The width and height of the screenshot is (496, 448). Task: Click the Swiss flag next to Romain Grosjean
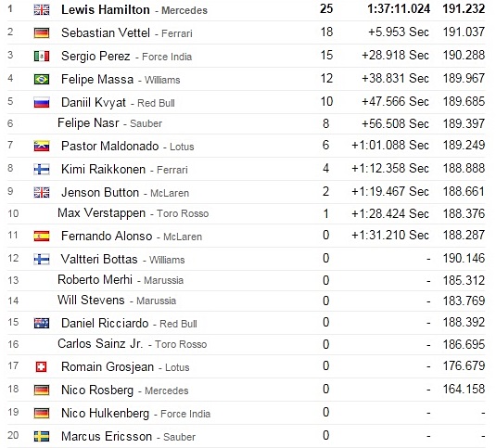point(41,366)
